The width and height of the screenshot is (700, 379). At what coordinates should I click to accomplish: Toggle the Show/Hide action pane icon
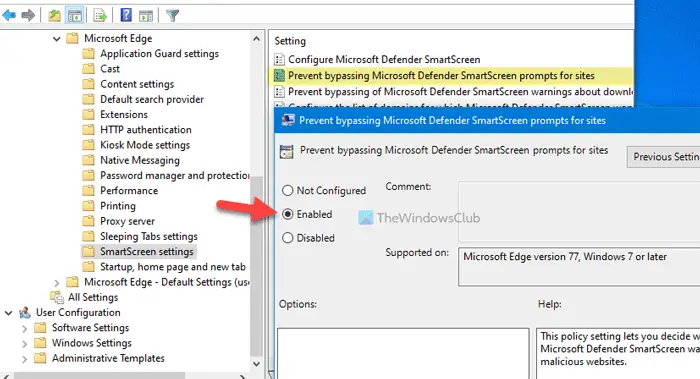point(146,16)
